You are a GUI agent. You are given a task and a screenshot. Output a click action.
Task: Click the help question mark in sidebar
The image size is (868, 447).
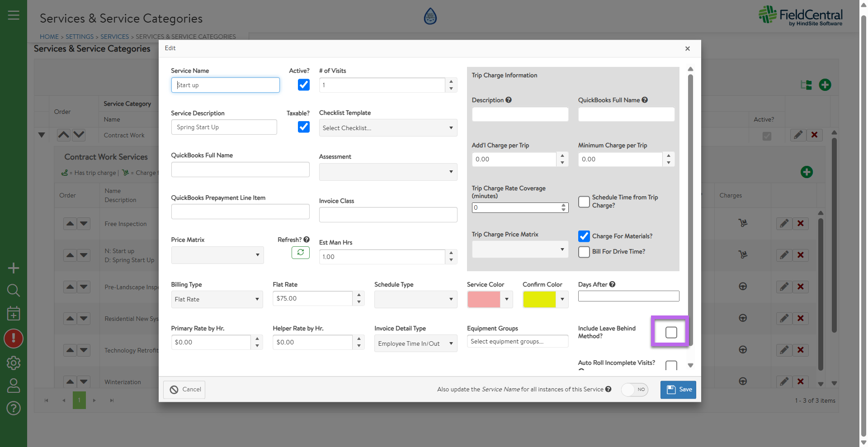pyautogui.click(x=14, y=408)
